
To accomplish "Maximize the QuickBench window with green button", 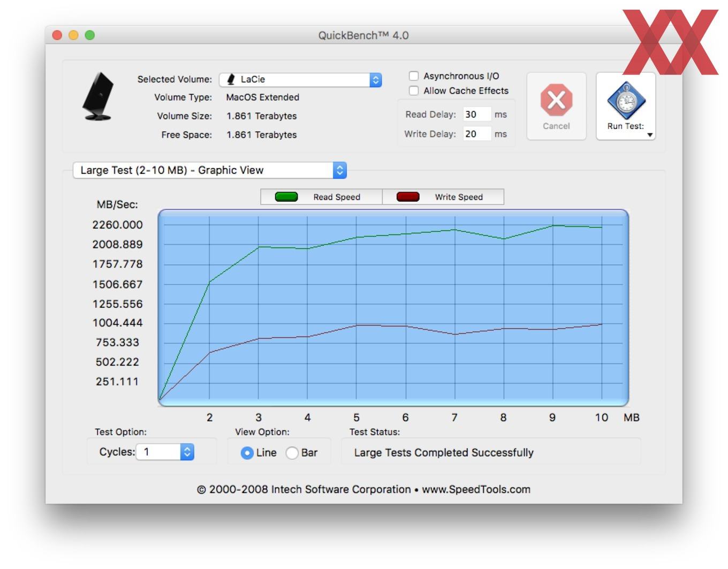I will coord(90,35).
